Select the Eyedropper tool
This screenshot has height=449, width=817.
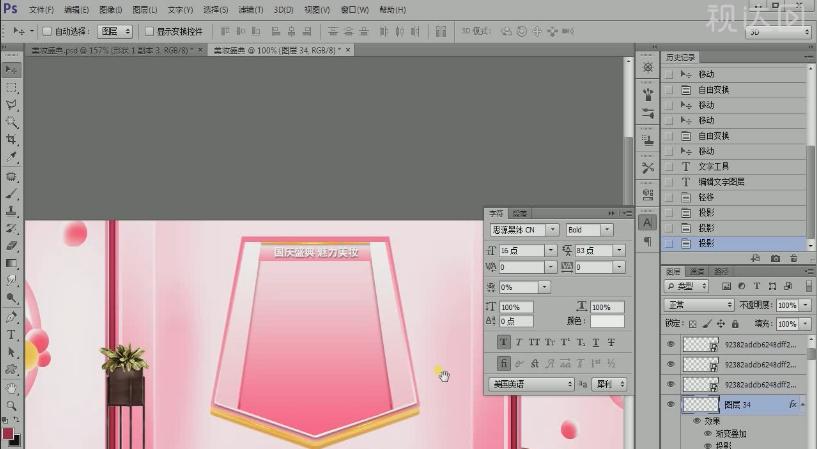click(x=11, y=156)
